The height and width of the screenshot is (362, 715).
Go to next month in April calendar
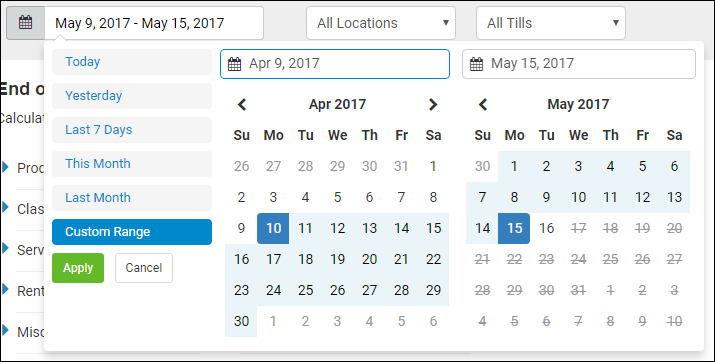[x=433, y=104]
